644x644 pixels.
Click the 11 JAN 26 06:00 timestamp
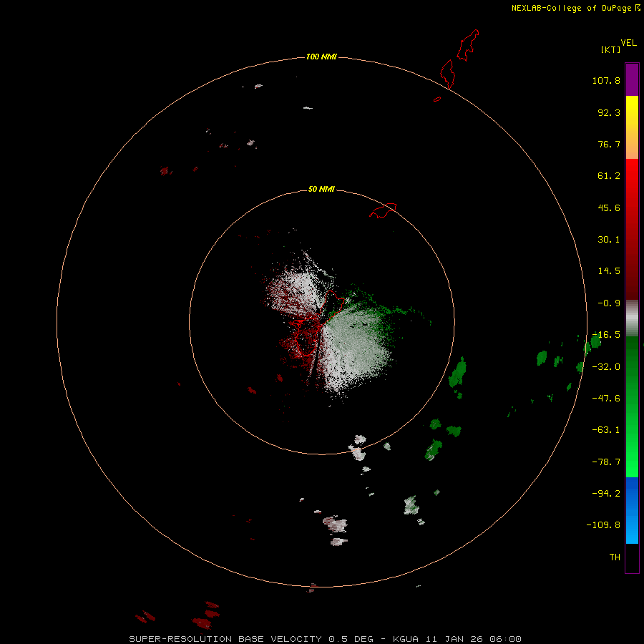(473, 639)
